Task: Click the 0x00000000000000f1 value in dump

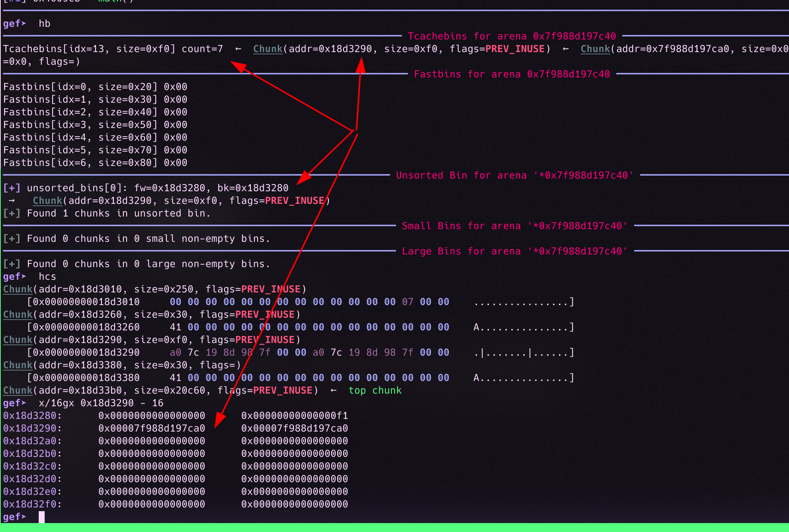Action: click(294, 416)
